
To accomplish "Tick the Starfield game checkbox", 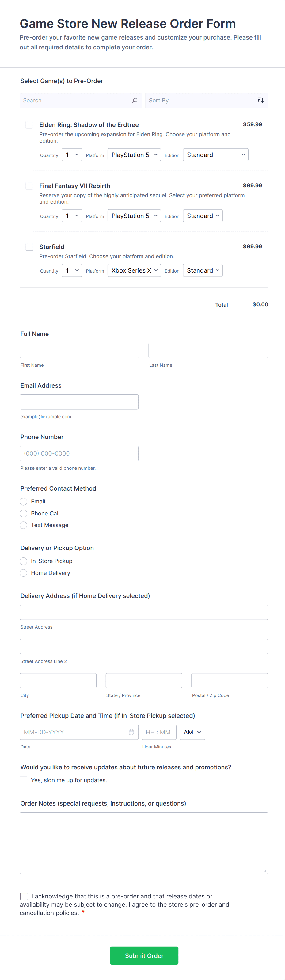I will (29, 247).
